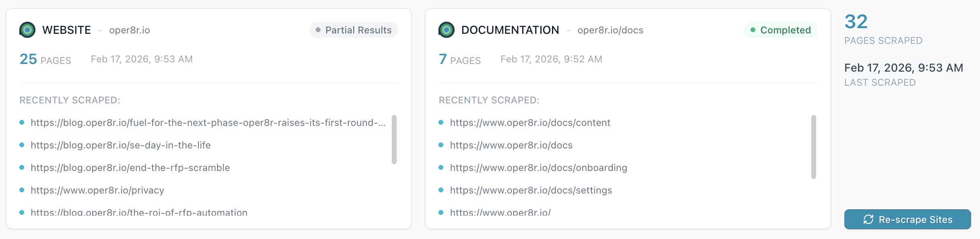Click the oper8r.io/docs domain text
The image size is (980, 239).
pos(610,30)
